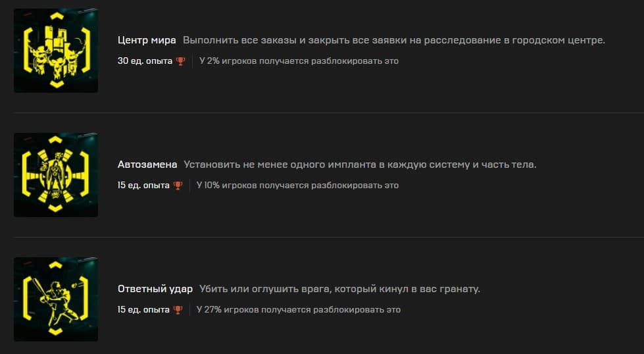Click 15 ед. опыта under Автозамена
Screen dimensions: 644x354
[x=143, y=186]
